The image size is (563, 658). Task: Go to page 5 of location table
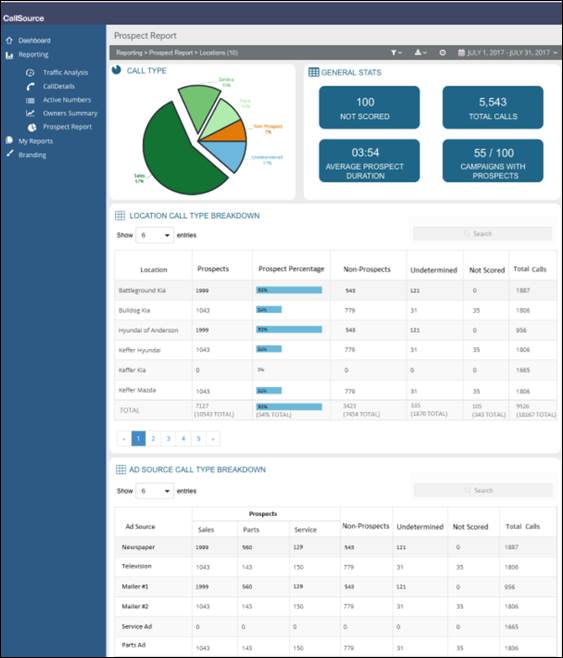pos(198,439)
